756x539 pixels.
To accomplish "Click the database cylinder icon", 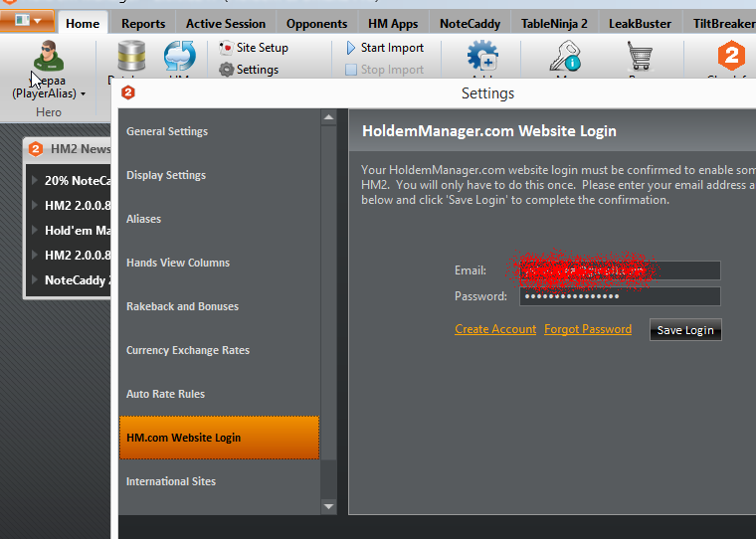I will point(131,56).
